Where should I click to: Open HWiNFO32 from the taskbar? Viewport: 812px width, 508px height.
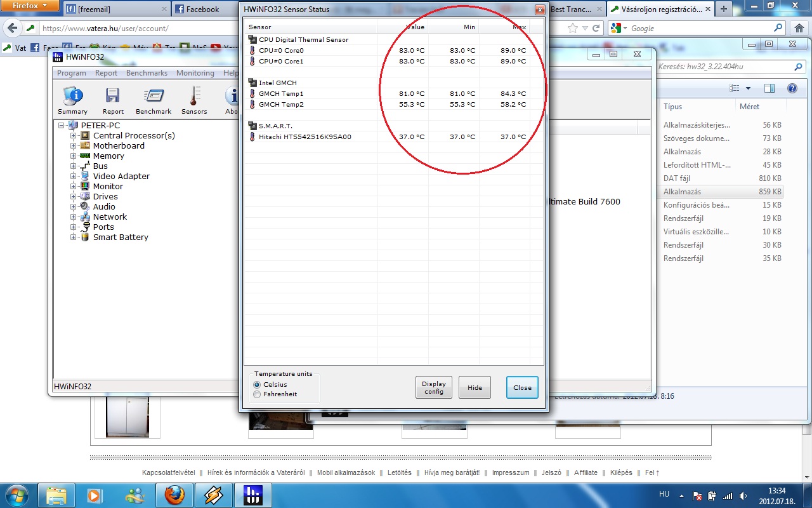click(x=253, y=495)
